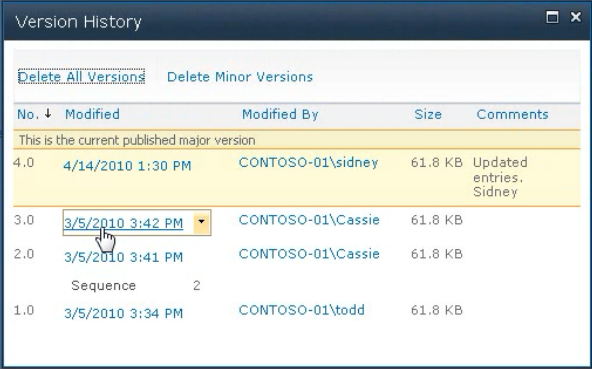Click the 61.8 KB size in version 3.0 row
The image size is (592, 369).
coord(437,220)
